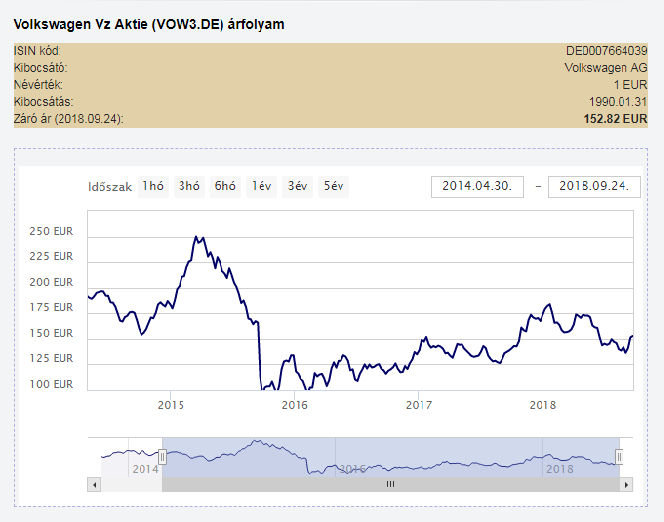
Task: Click the 2018 marker in the navigator
Action: tap(560, 468)
